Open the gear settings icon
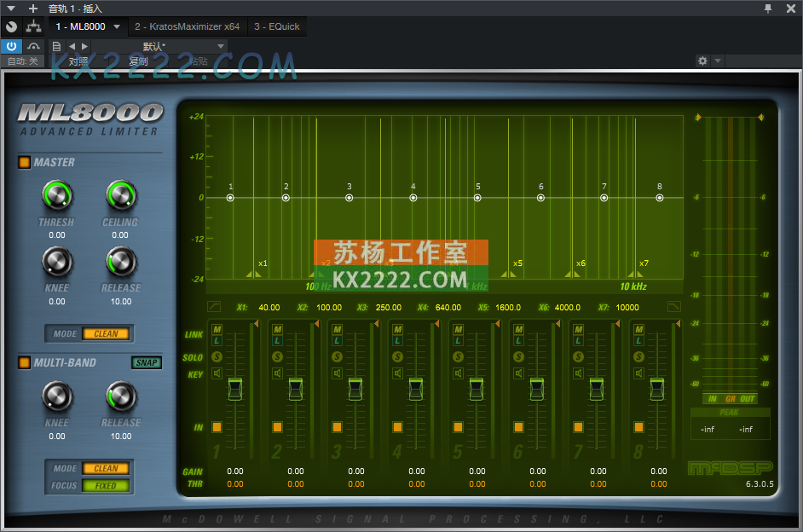 (x=702, y=61)
